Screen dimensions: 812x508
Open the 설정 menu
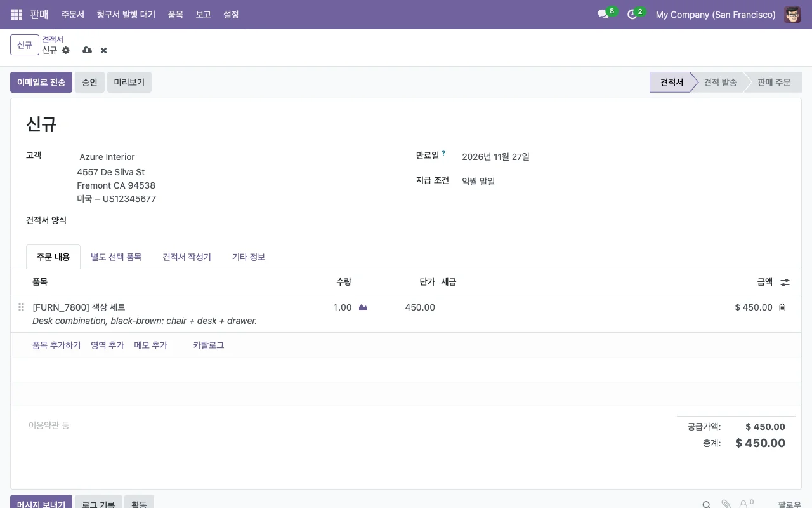pyautogui.click(x=231, y=14)
